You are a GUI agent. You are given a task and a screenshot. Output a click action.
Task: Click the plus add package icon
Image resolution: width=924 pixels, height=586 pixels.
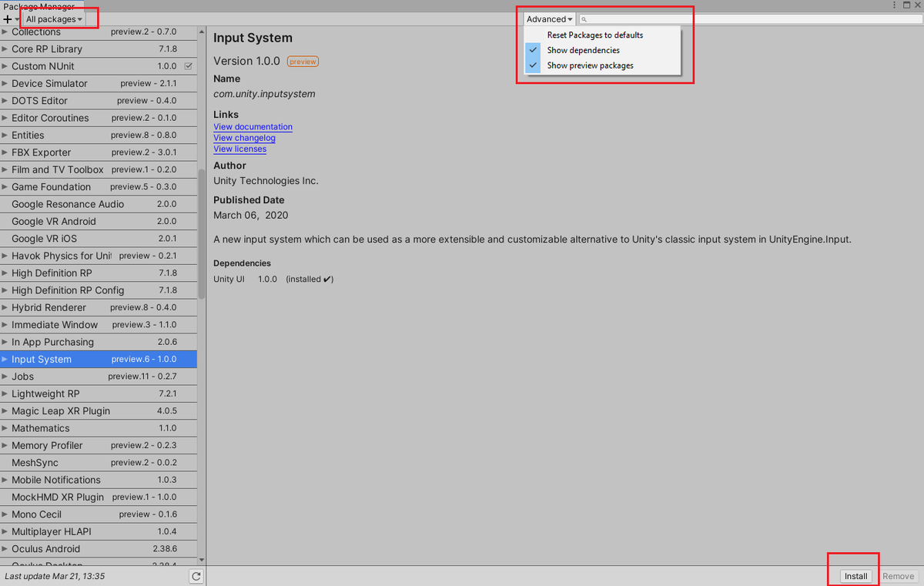pos(7,18)
